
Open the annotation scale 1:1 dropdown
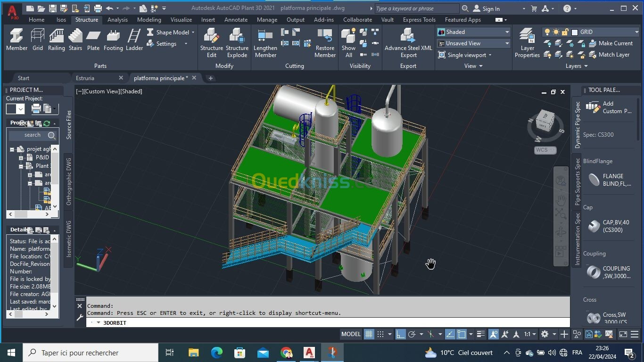coord(530,334)
